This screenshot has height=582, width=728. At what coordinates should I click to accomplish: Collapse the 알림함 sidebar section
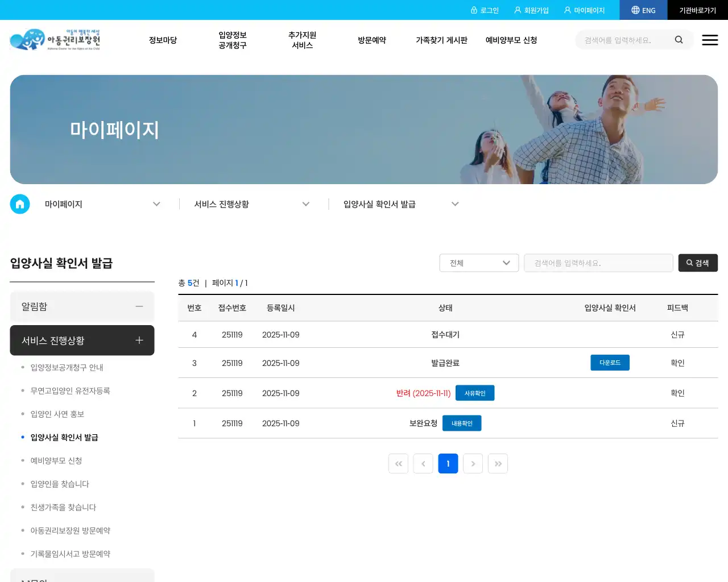[x=139, y=306]
